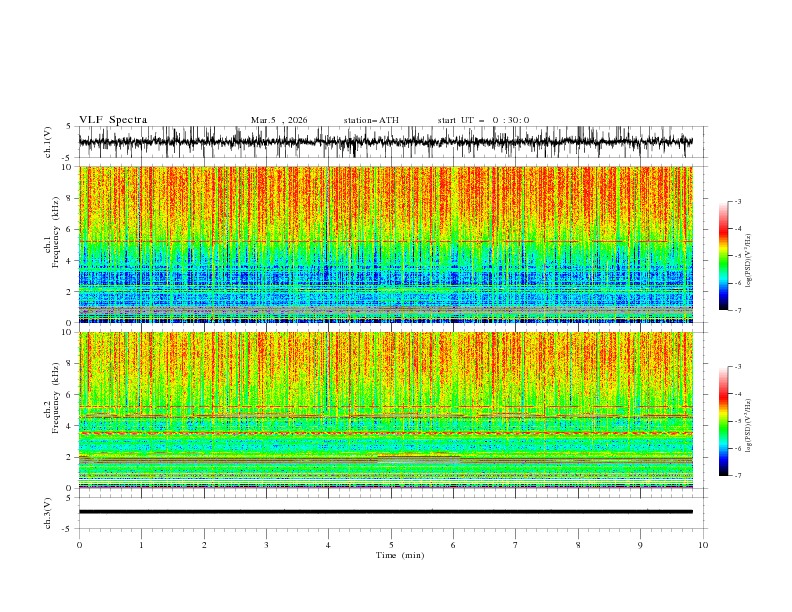792x612 pixels.
Task: Click the ch.2 spectrogram color bar
Action: (x=723, y=421)
